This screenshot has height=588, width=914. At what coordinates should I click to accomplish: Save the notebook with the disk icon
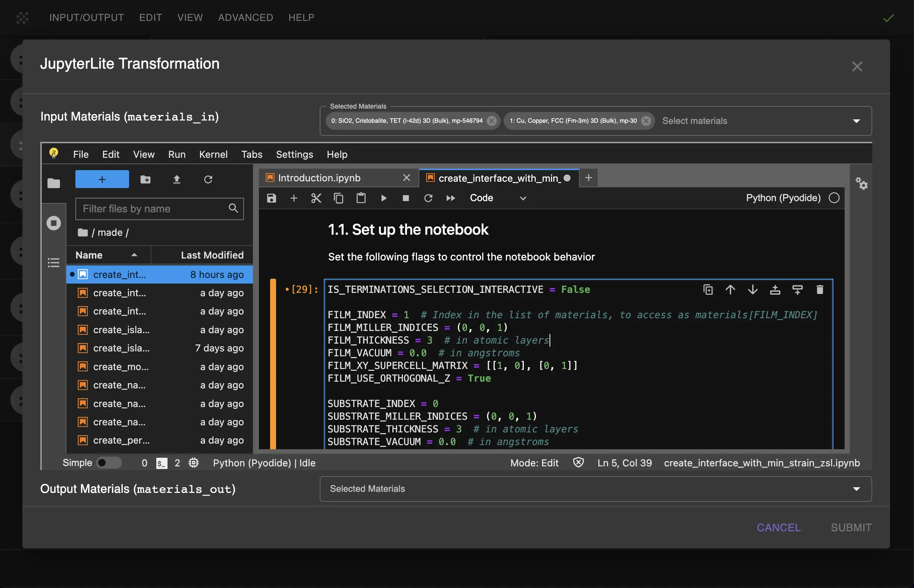[272, 198]
